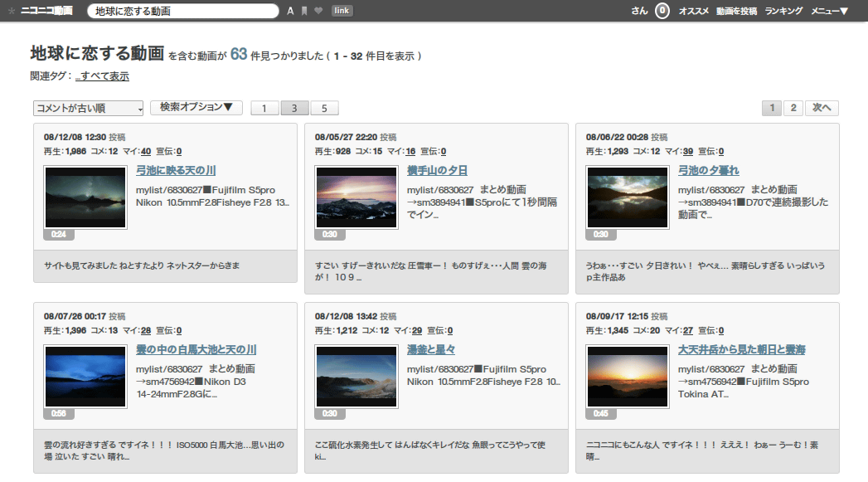Select column layout 3 button
The width and height of the screenshot is (868, 482).
coord(294,108)
